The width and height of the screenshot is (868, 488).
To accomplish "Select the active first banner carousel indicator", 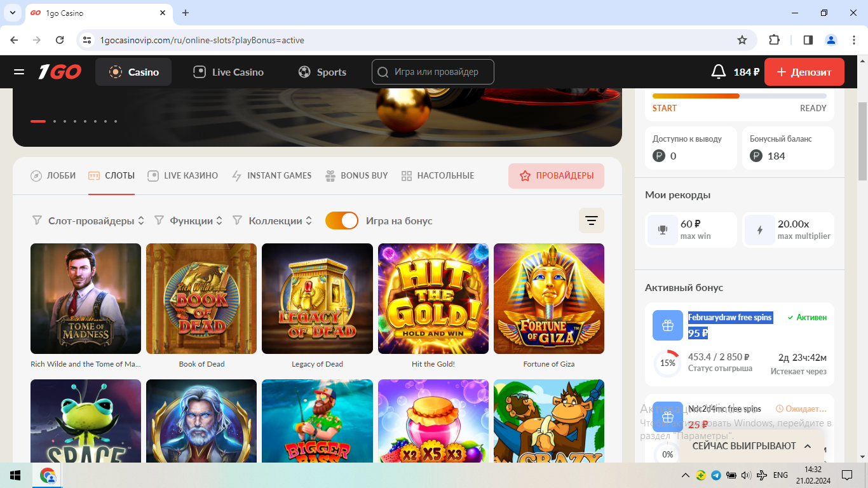I will 38,121.
